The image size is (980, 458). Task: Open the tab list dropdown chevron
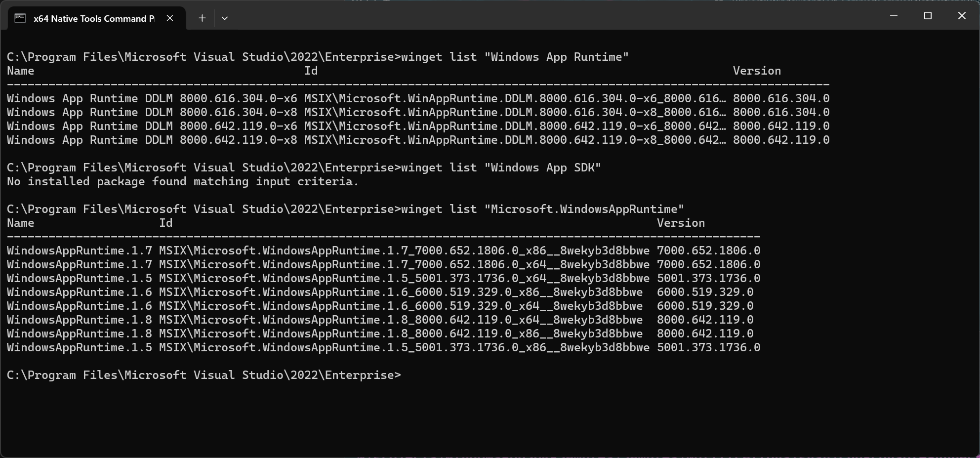point(225,18)
